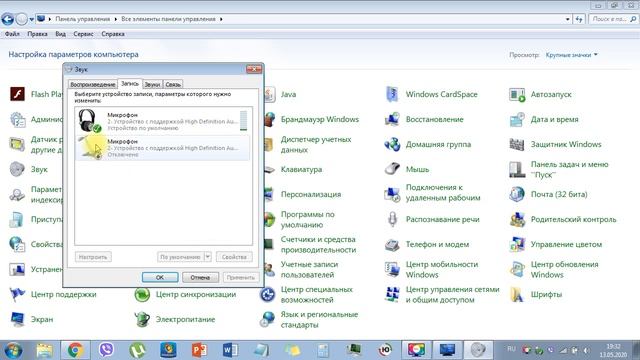640x360 pixels.
Task: Open Viber from the taskbar
Action: tap(106, 350)
